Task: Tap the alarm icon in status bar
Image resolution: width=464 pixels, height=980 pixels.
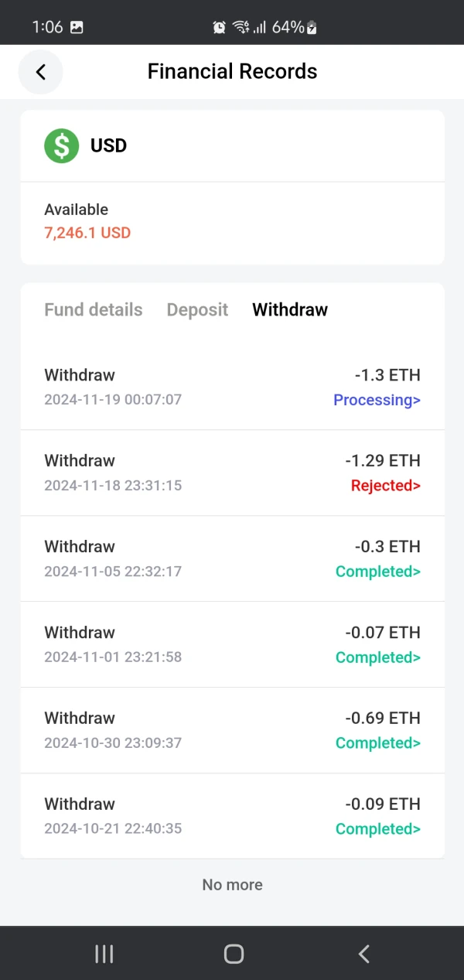Action: click(x=220, y=27)
